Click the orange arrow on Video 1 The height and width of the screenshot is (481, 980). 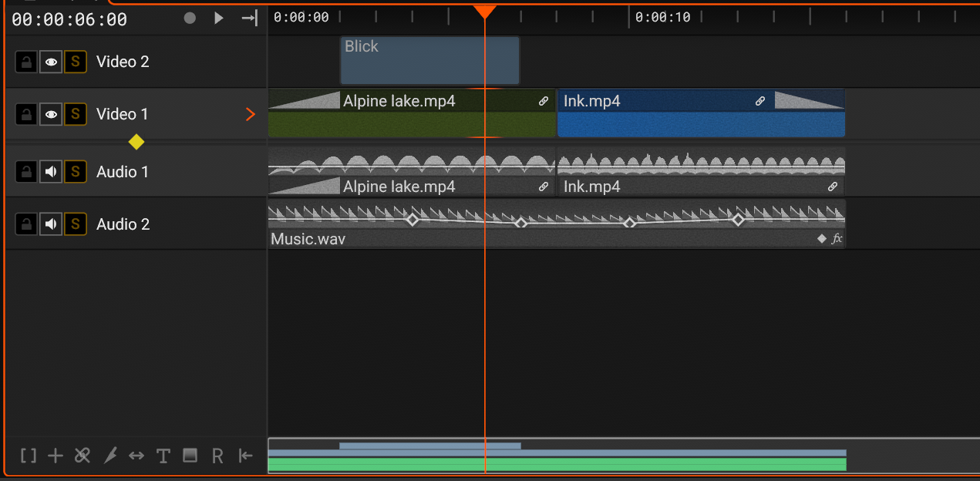pos(250,114)
